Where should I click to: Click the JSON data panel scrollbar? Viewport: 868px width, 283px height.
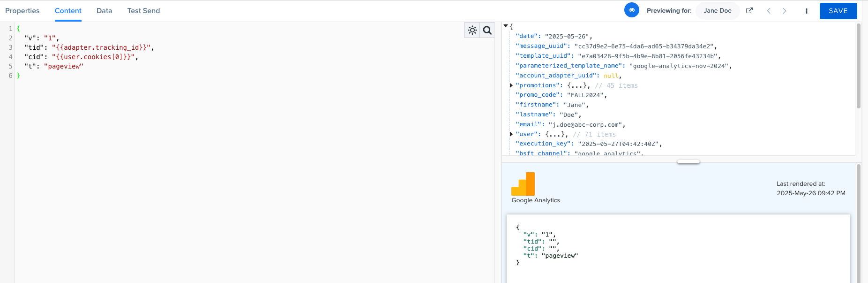[x=858, y=66]
